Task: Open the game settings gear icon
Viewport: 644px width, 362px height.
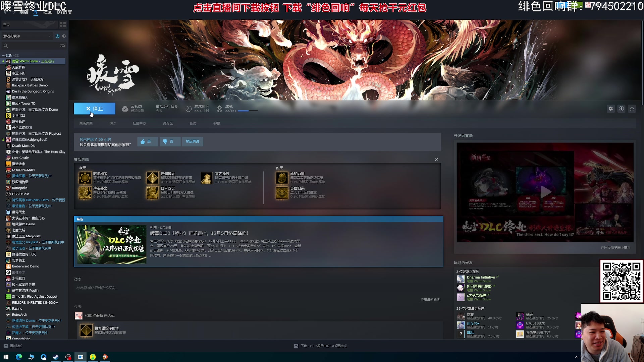Action: (611, 109)
